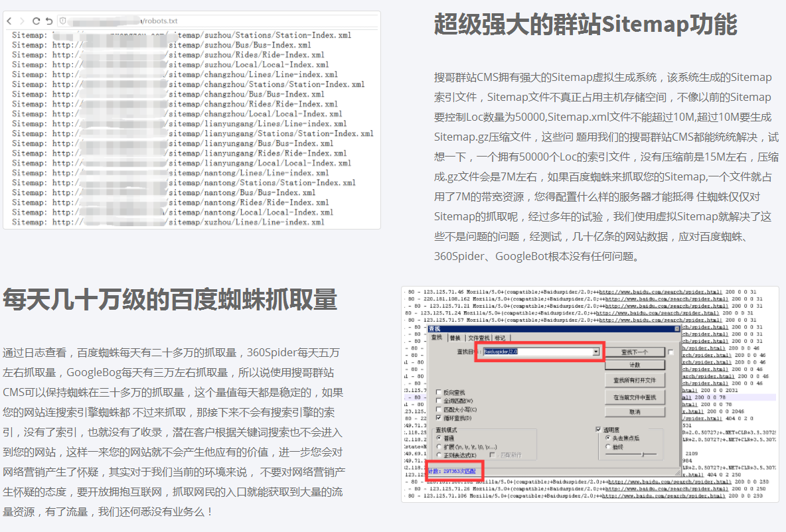
Task: Click the shield security icon in address bar
Action: 62,21
